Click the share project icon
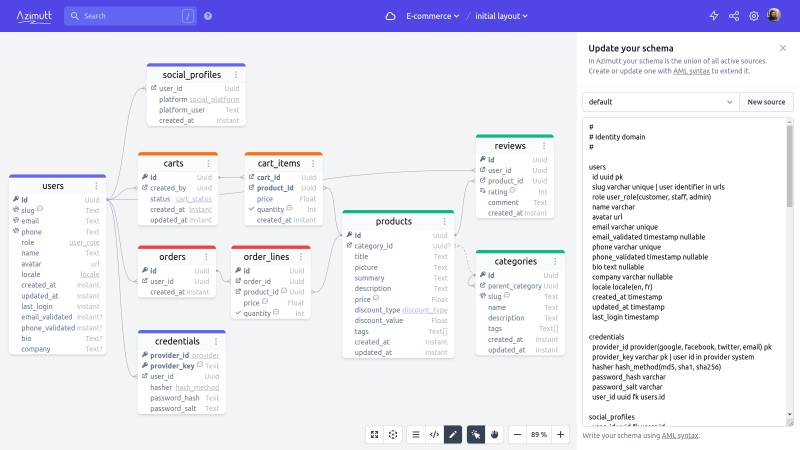Image resolution: width=800 pixels, height=450 pixels. point(734,16)
